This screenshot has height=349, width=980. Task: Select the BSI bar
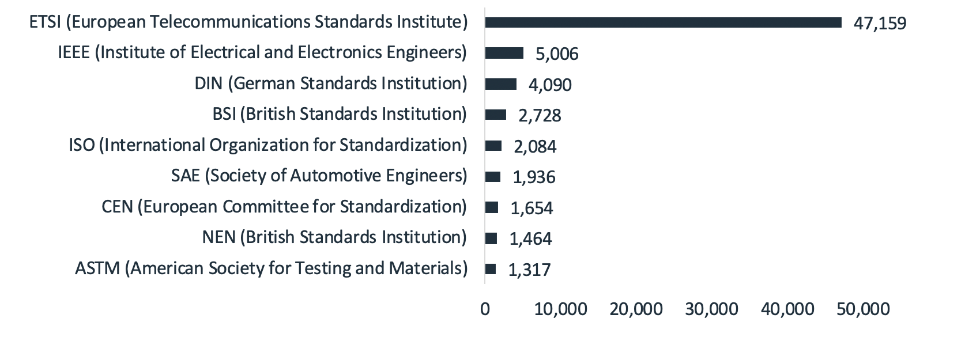pos(496,115)
